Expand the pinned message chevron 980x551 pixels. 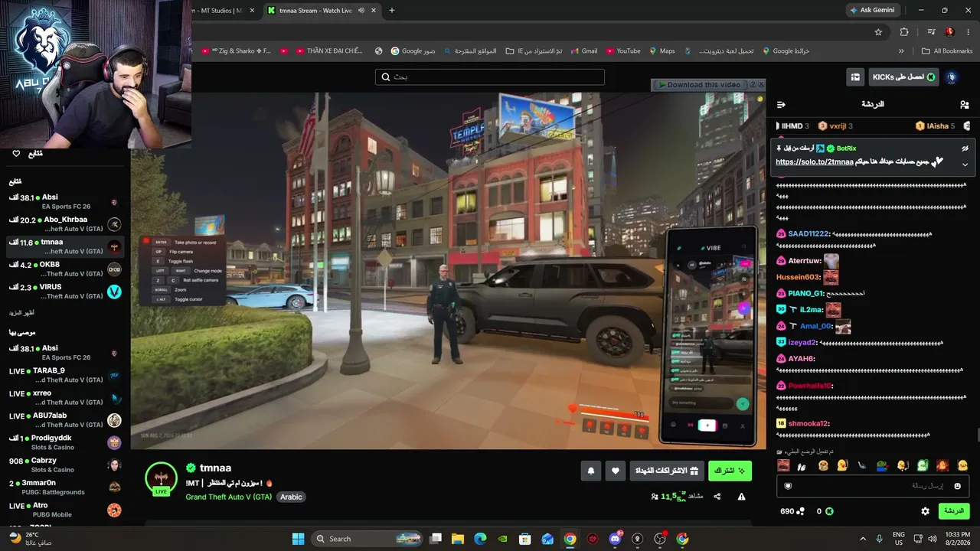pos(965,164)
